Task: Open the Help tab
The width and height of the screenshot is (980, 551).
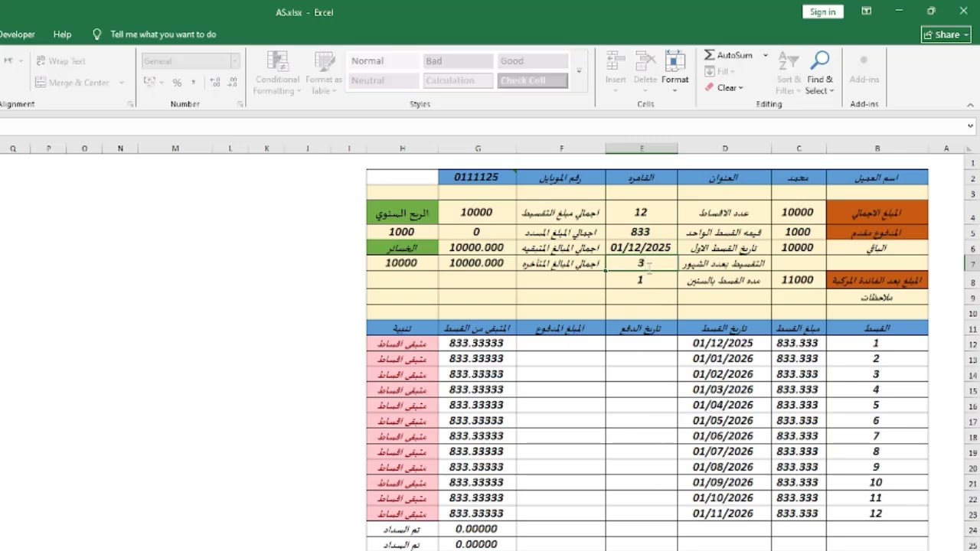Action: coord(63,34)
